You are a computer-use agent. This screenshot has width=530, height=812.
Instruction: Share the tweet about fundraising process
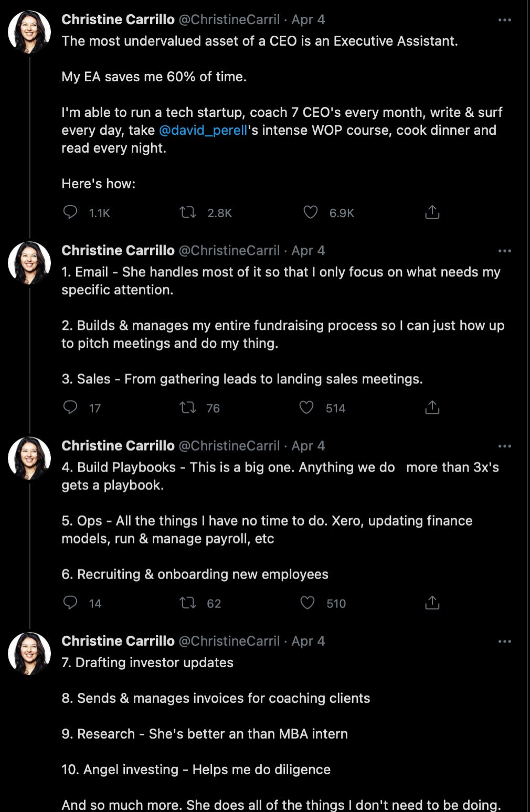432,408
